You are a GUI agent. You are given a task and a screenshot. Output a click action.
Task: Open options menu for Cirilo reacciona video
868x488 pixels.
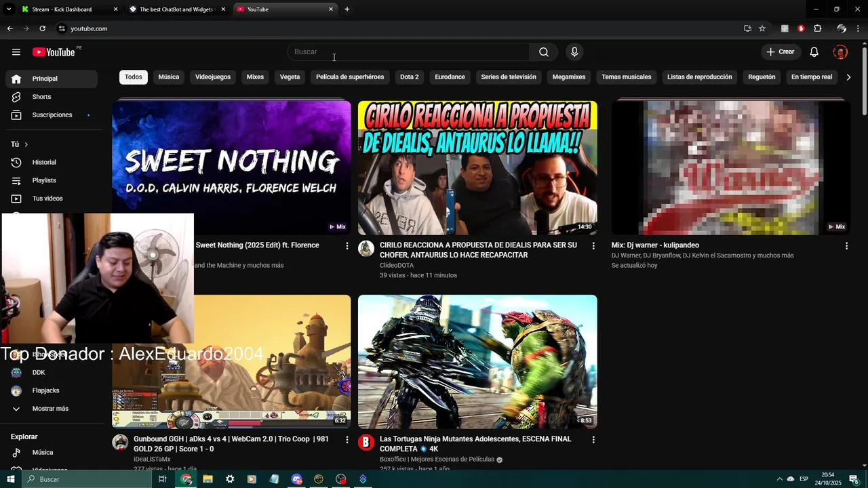pyautogui.click(x=593, y=246)
